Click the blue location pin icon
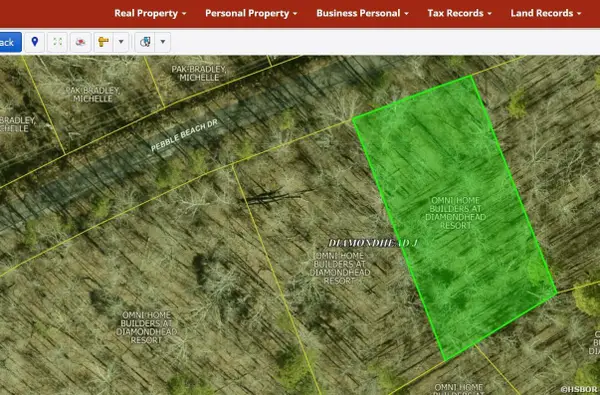The width and height of the screenshot is (600, 395). (x=35, y=42)
